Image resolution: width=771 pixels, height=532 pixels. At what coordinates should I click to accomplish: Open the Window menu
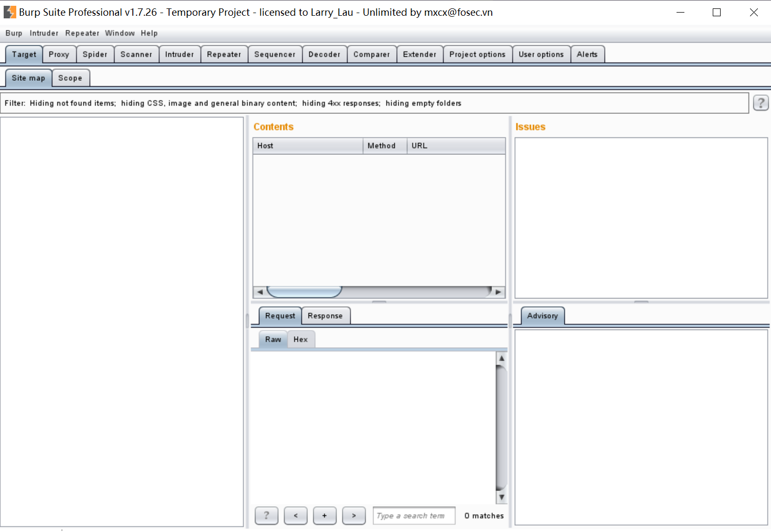(x=120, y=33)
